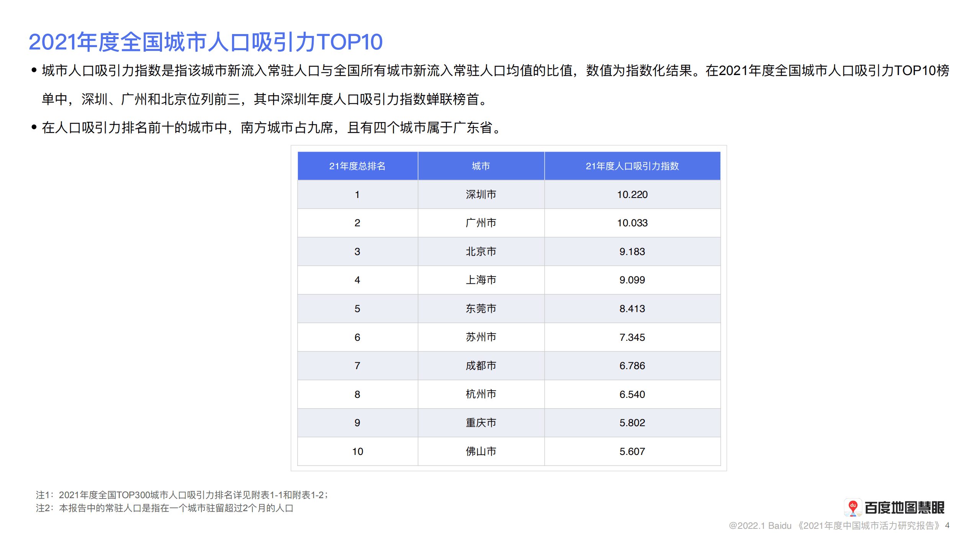
Task: Click the 佛山市 row entry
Action: tap(481, 451)
